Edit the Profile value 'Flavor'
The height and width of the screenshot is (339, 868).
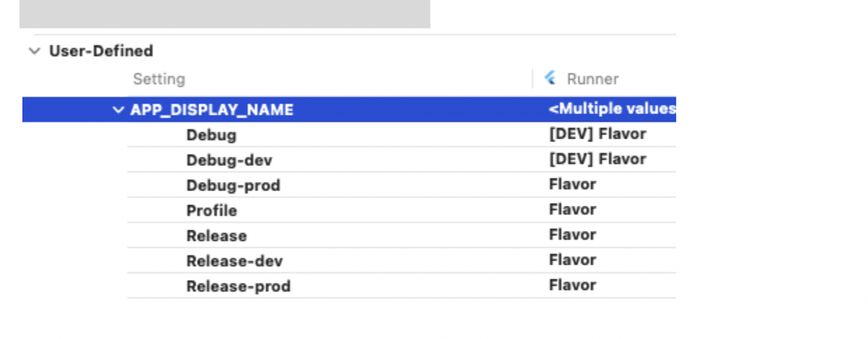pyautogui.click(x=573, y=210)
